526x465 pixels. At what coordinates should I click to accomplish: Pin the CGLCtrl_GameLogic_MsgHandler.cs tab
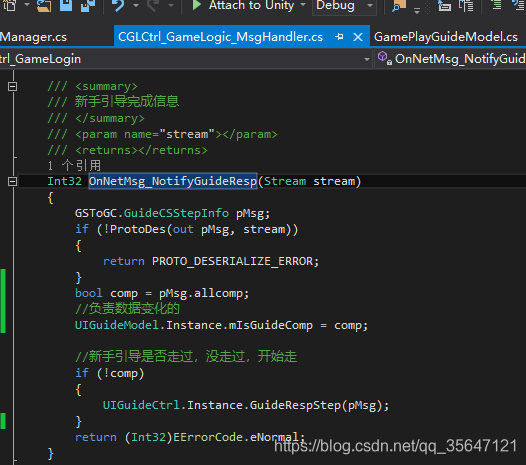339,37
